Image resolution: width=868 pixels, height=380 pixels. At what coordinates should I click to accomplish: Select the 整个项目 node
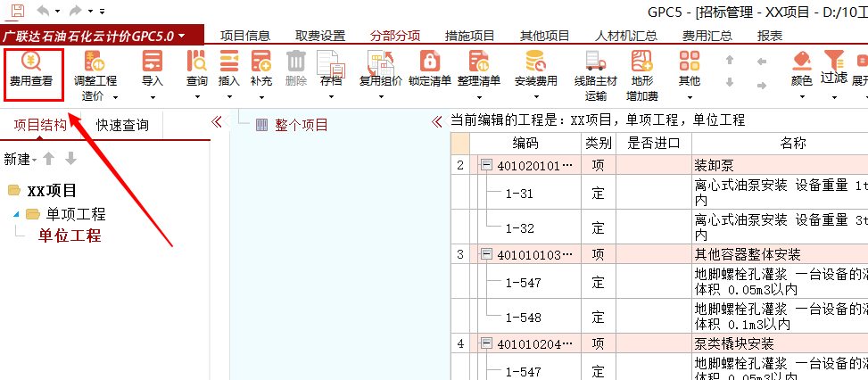click(302, 125)
